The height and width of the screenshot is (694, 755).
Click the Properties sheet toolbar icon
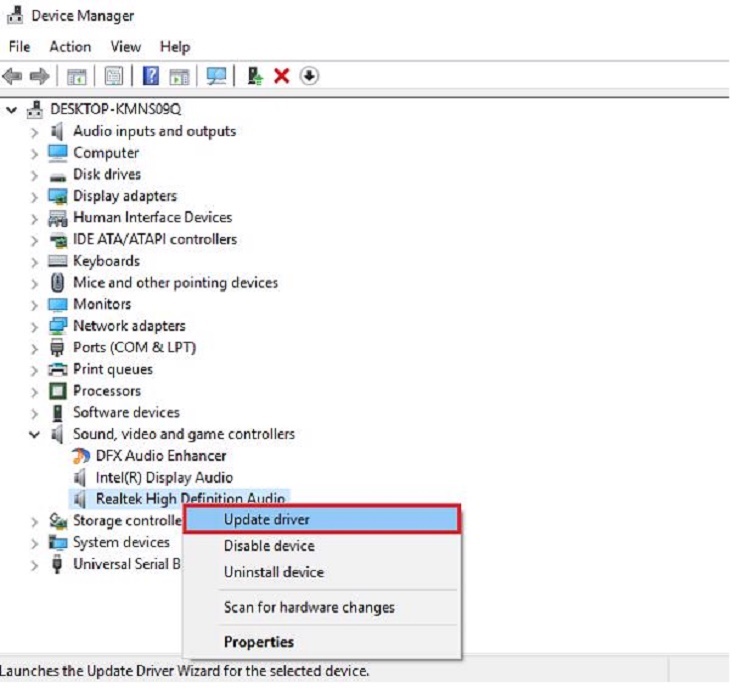114,76
